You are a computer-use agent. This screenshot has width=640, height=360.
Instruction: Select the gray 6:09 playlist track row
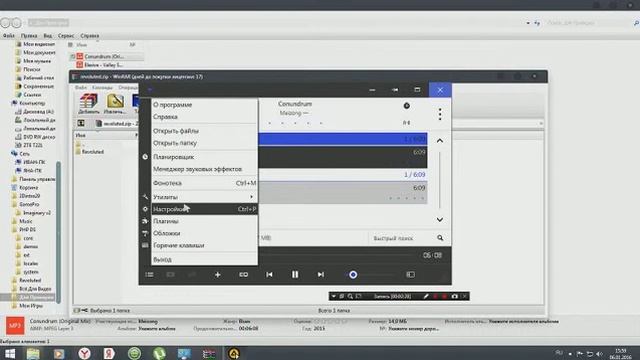pyautogui.click(x=343, y=192)
